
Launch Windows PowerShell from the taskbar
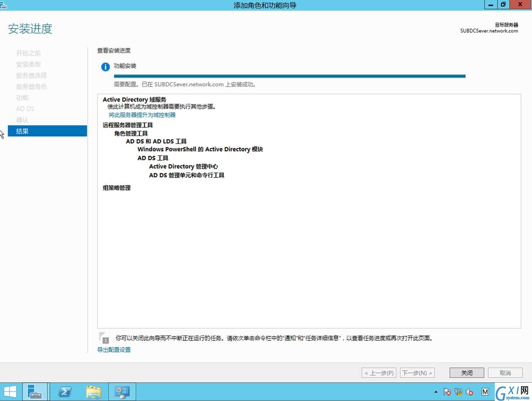(65, 392)
